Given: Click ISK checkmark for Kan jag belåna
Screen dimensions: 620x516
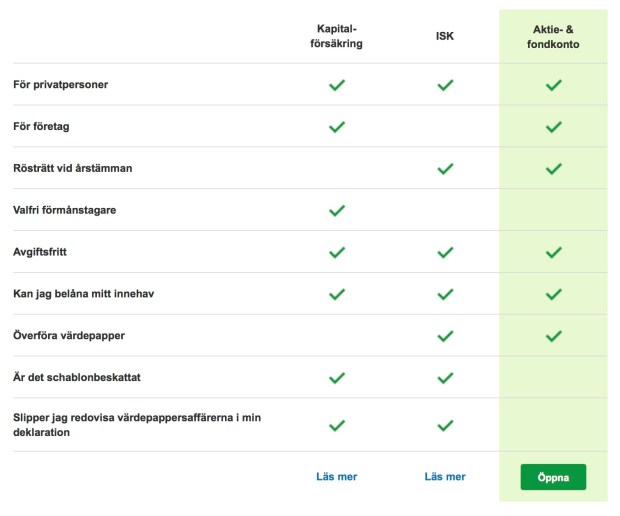Looking at the screenshot, I should (x=445, y=294).
